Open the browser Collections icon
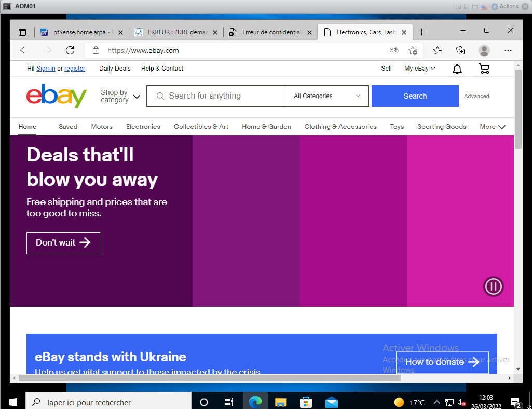 tap(460, 50)
